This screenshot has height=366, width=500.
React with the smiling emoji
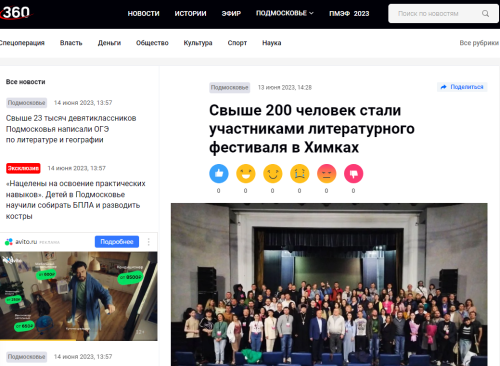(273, 174)
